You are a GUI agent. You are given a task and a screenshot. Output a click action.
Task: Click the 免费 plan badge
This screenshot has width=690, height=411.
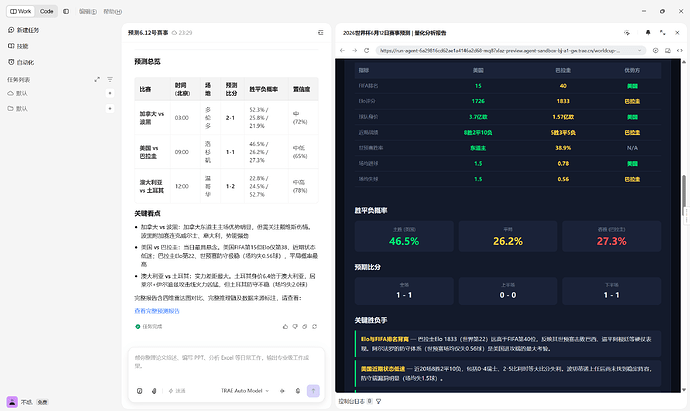42,402
